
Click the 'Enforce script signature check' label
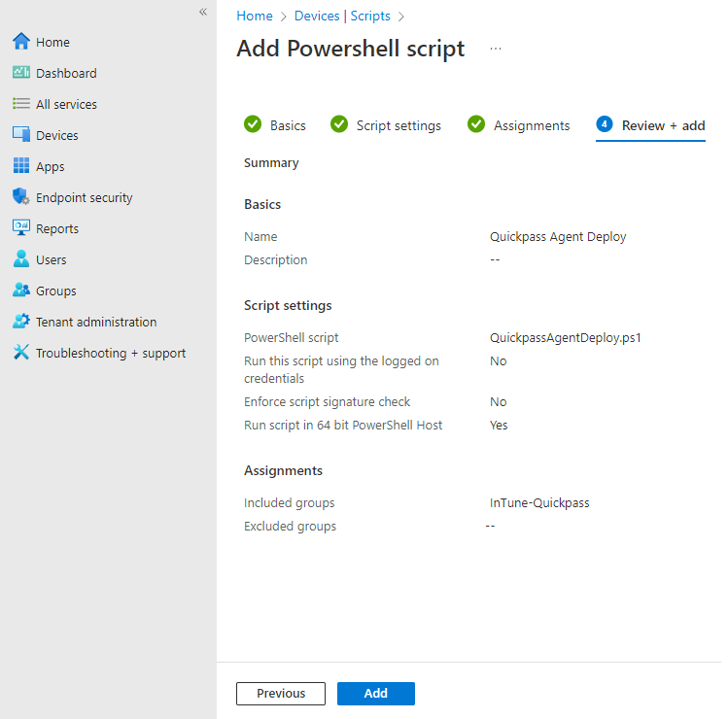point(327,402)
